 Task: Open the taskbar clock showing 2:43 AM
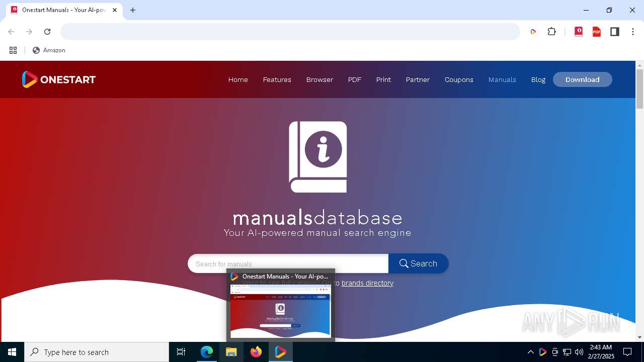[601, 352]
